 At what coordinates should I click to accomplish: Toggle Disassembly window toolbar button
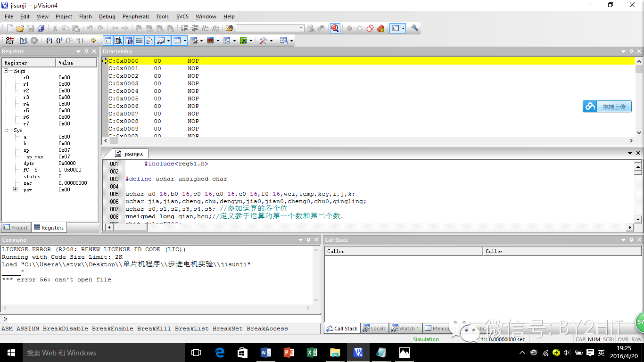coord(118,41)
